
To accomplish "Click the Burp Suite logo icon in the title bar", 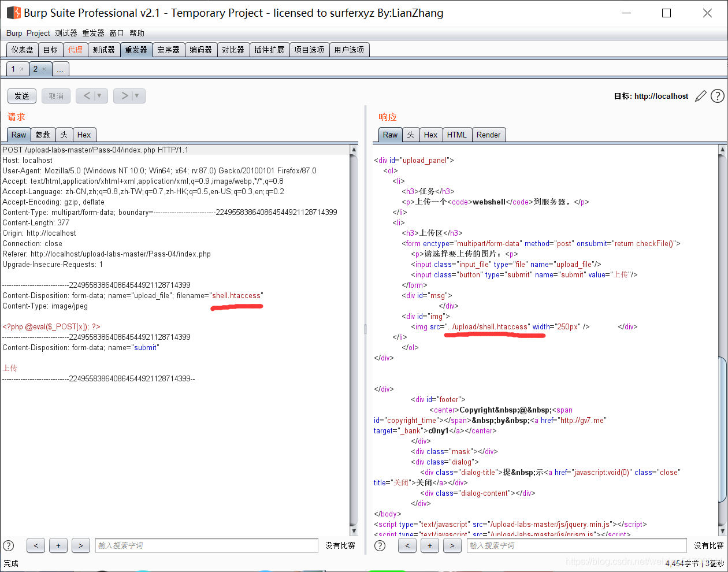I will pyautogui.click(x=13, y=13).
